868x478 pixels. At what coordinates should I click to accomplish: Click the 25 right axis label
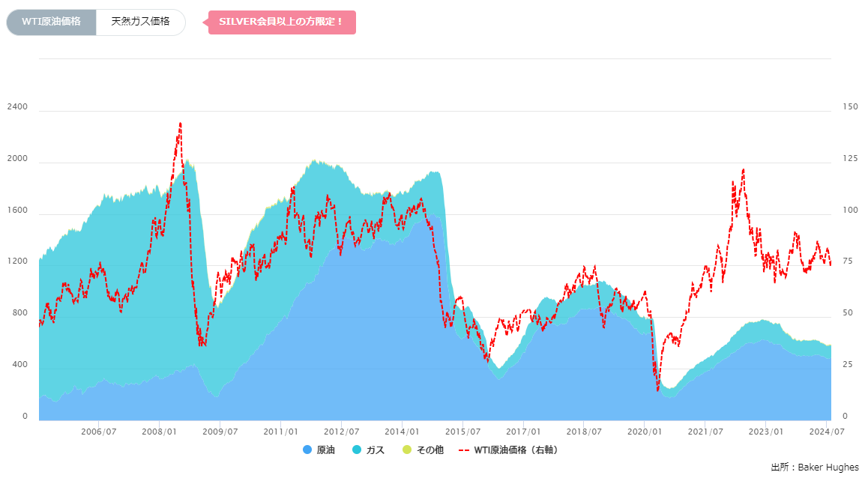848,365
